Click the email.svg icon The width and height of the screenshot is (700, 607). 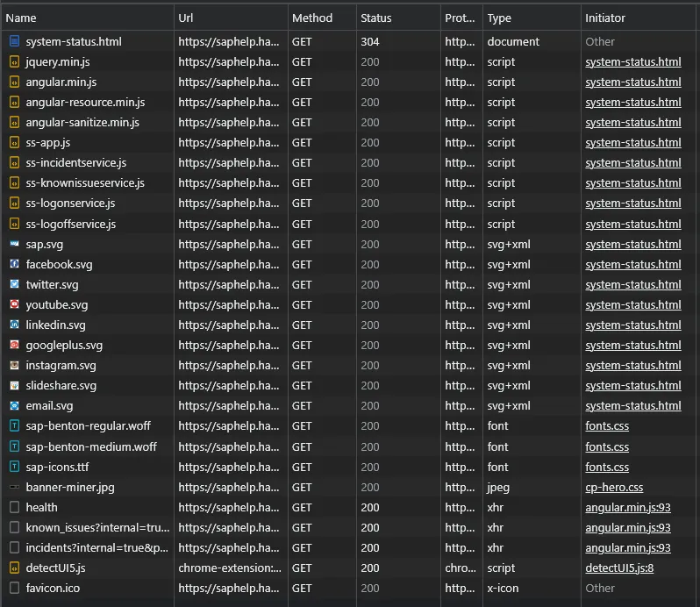(14, 406)
